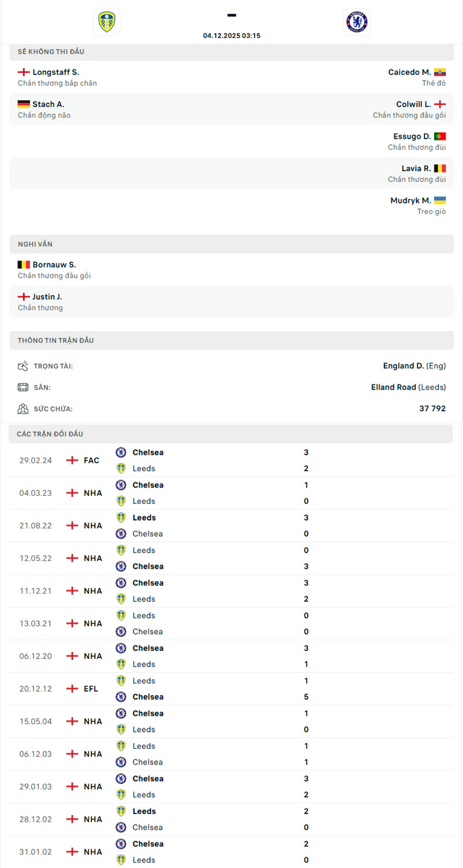Screen dimensions: 463x868
Task: Click the stadium icon next to SÂN
Action: click(23, 387)
